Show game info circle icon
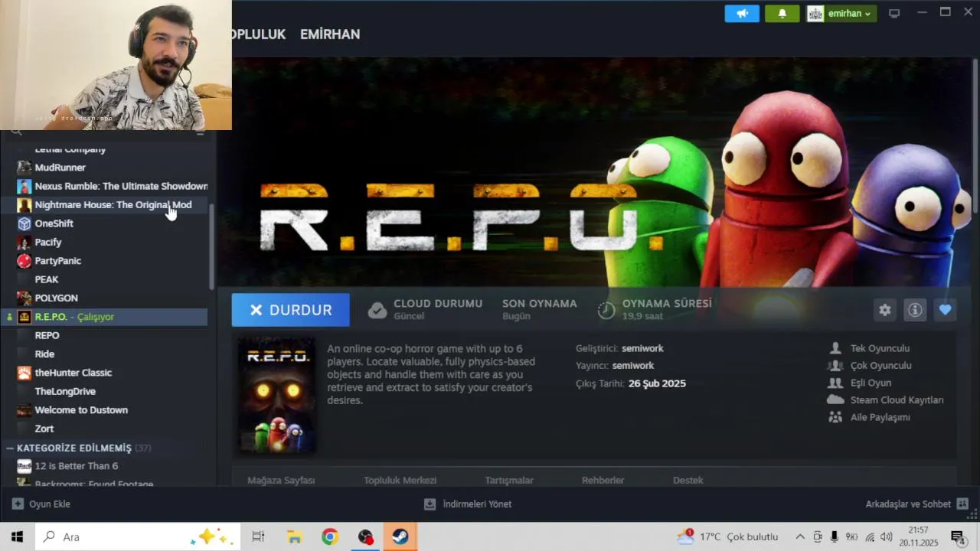980x551 pixels. click(x=915, y=310)
